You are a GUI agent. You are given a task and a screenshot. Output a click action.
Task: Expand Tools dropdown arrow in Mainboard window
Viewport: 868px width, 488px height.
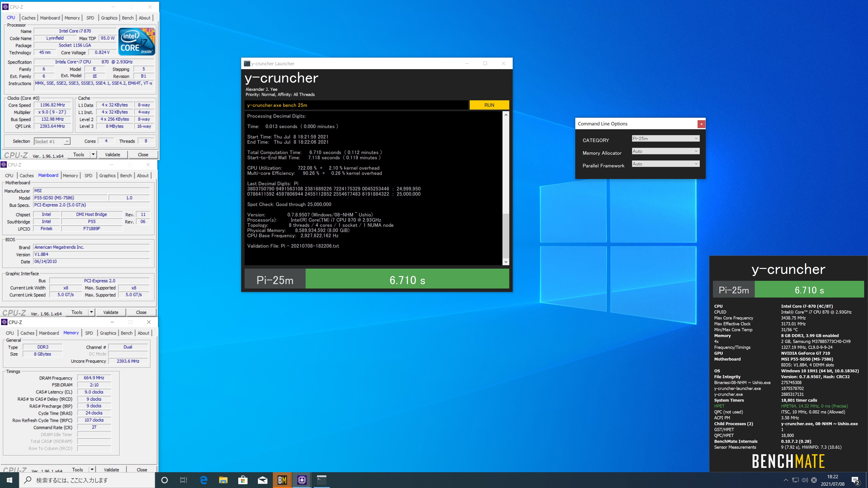pyautogui.click(x=91, y=312)
